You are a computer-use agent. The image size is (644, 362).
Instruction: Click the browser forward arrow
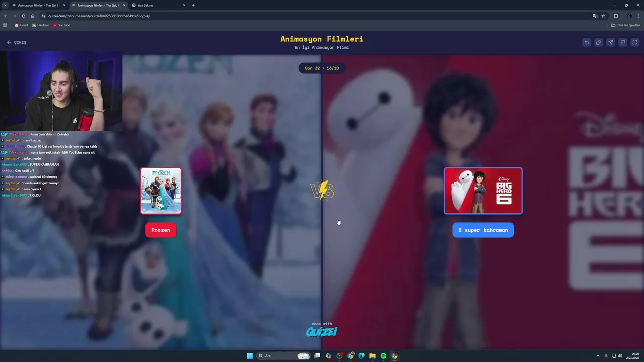coord(15,16)
